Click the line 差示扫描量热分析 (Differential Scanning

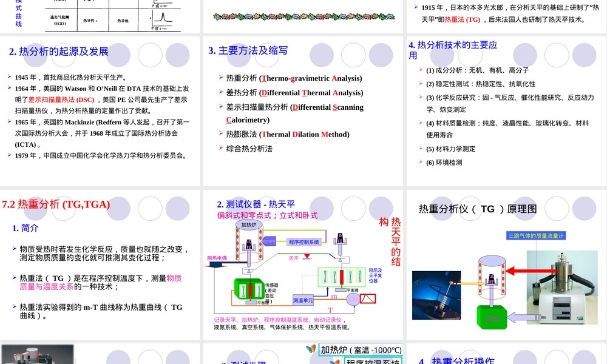pyautogui.click(x=294, y=107)
